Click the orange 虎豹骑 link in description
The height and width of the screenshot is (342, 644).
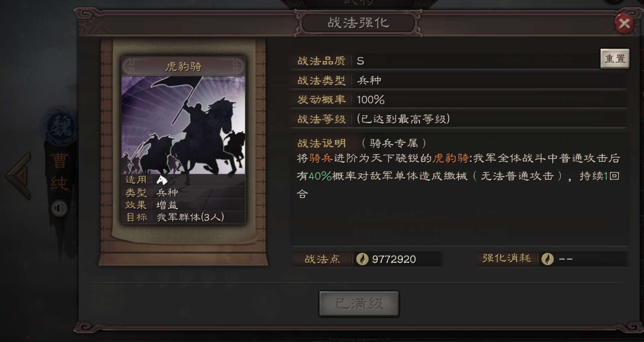(450, 159)
